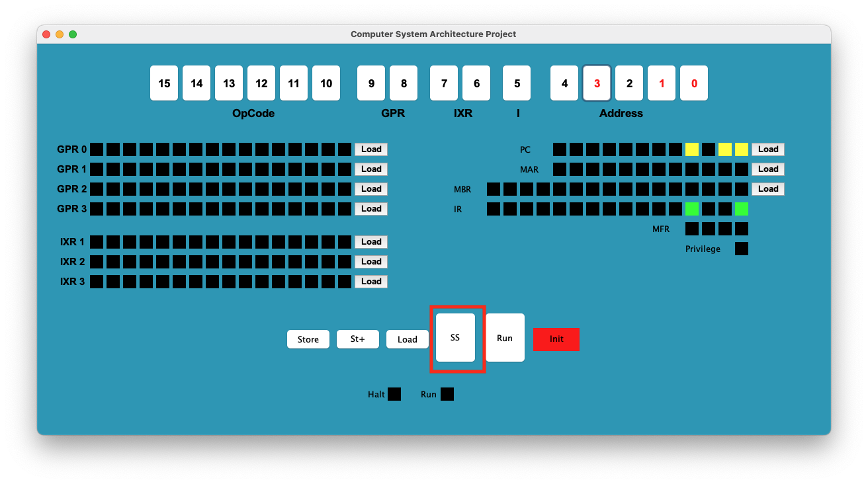Toggle bit switch 12 in OpCode
868x484 pixels.
click(261, 83)
